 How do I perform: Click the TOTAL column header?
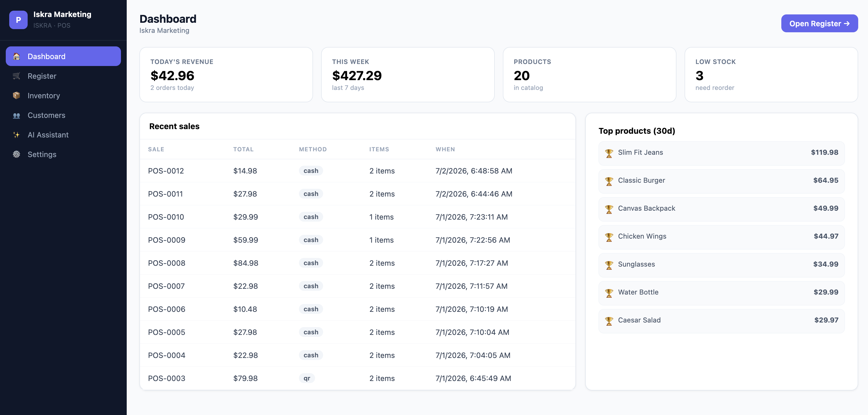(243, 149)
